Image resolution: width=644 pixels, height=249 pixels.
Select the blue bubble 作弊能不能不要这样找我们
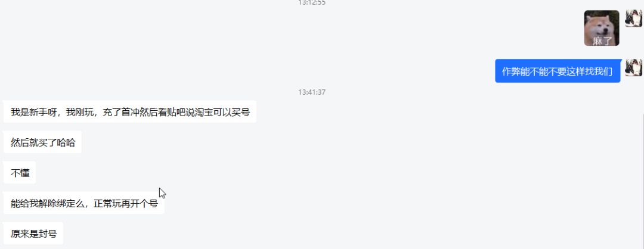(558, 71)
